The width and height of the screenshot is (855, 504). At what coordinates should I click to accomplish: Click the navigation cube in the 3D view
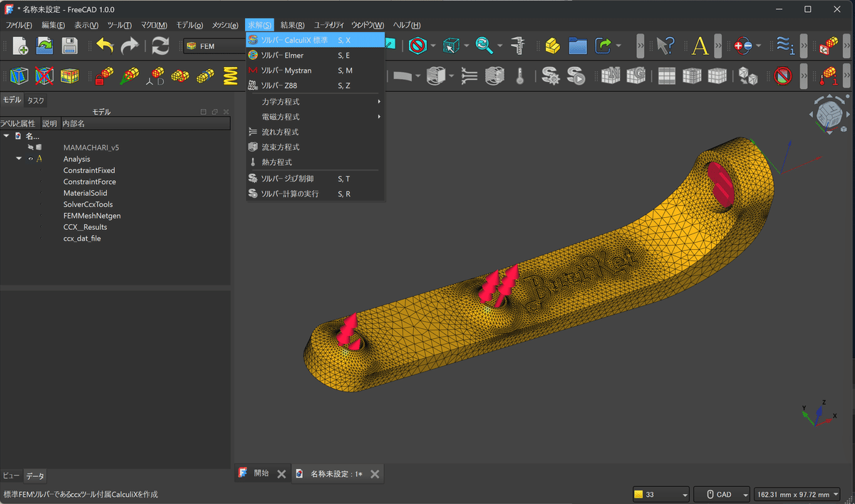[828, 114]
